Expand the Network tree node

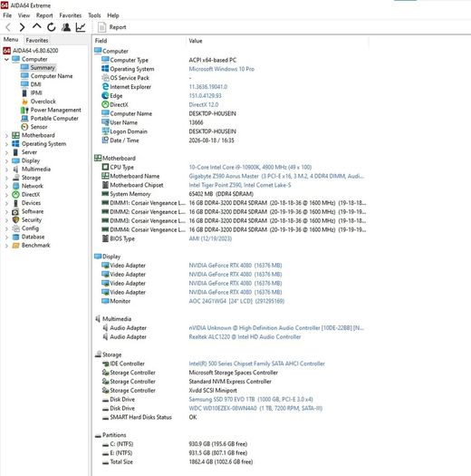pyautogui.click(x=6, y=187)
